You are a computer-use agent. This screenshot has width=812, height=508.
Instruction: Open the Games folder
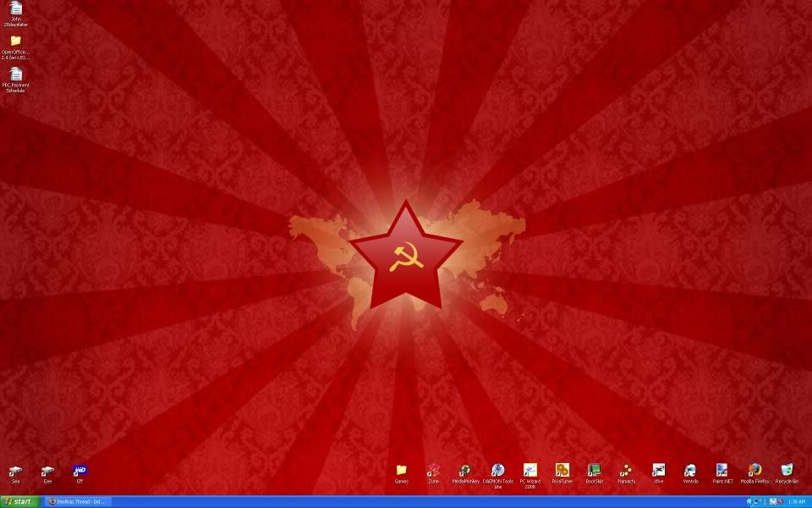[x=402, y=472]
